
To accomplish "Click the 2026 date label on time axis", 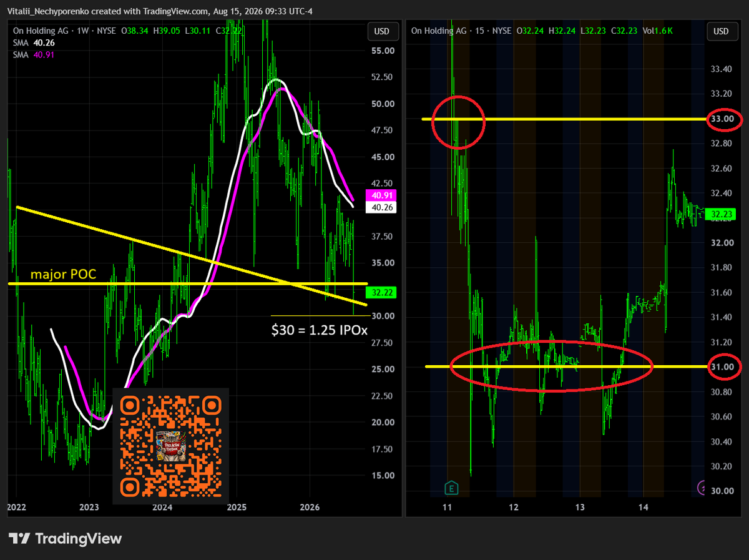I will 310,508.
